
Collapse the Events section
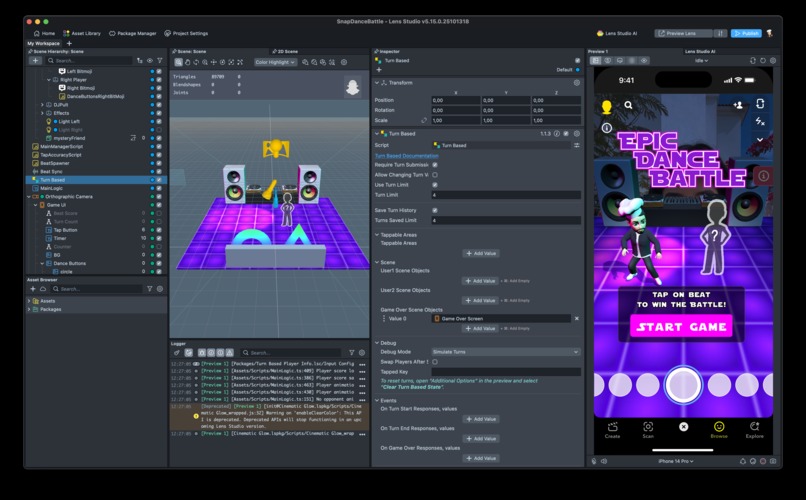(x=377, y=400)
